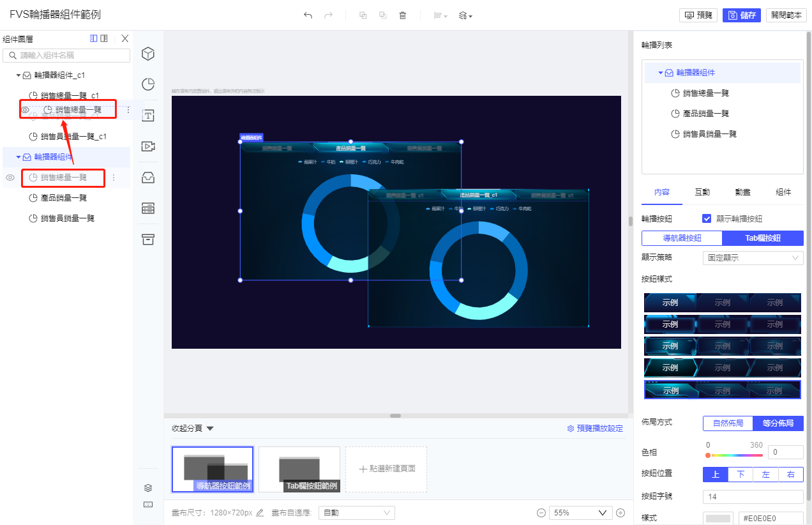812x525 pixels.
Task: Toggle visibility eye of 銷售總量一覽 layer
Action: pos(10,178)
